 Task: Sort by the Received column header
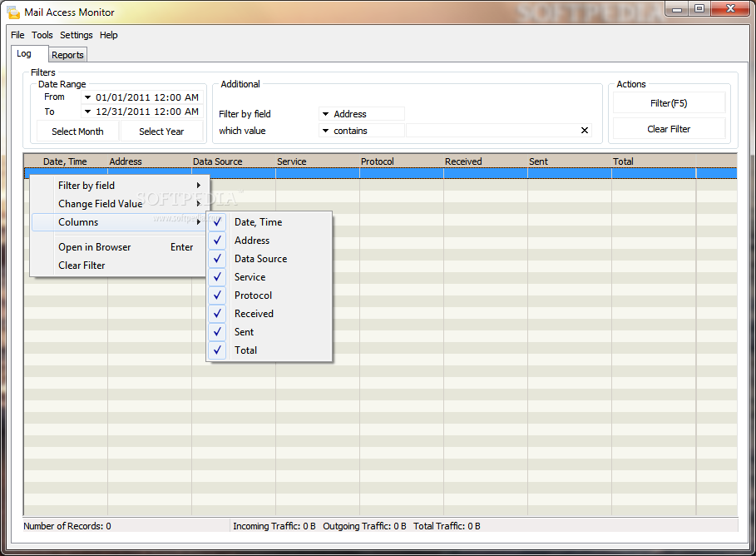[485, 161]
